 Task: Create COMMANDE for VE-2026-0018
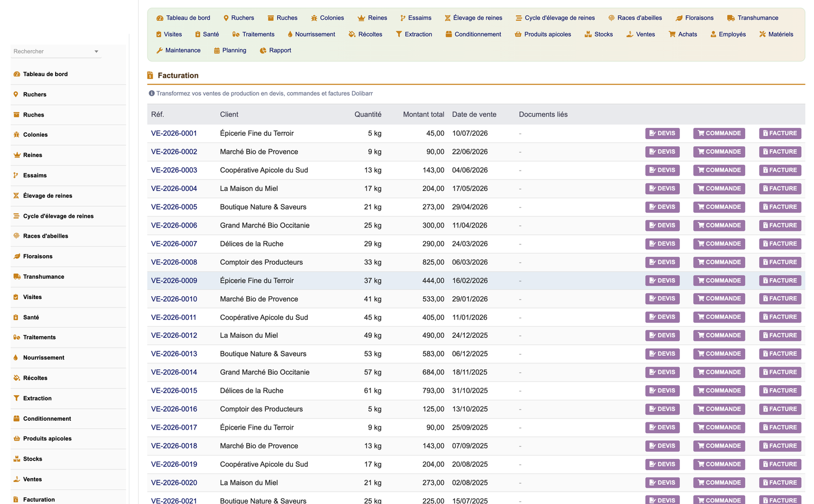(719, 446)
